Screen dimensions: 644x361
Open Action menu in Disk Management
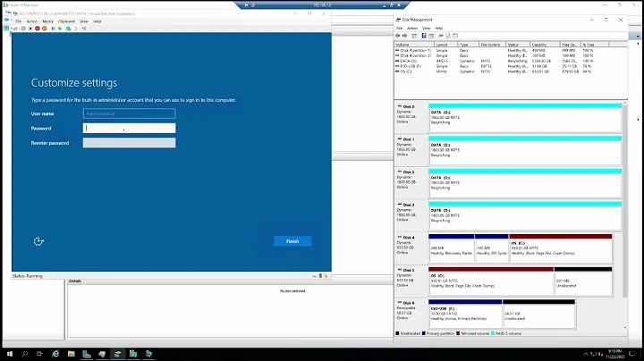(412, 29)
